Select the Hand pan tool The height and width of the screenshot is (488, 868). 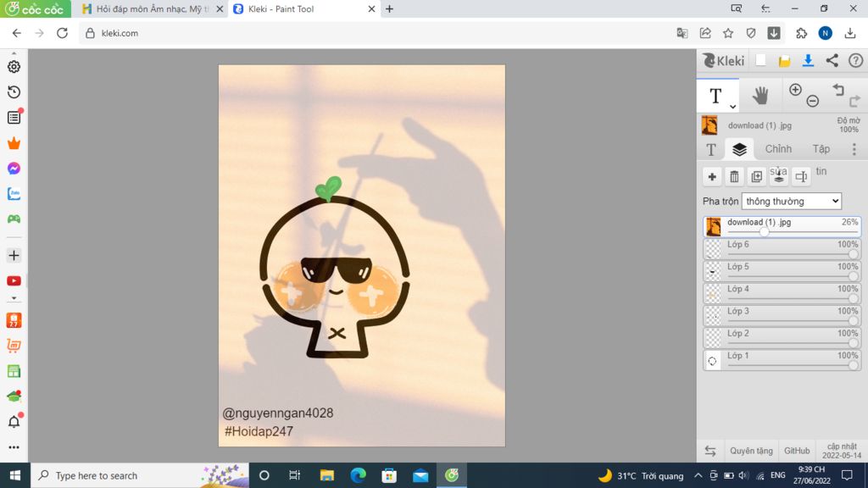pos(760,96)
